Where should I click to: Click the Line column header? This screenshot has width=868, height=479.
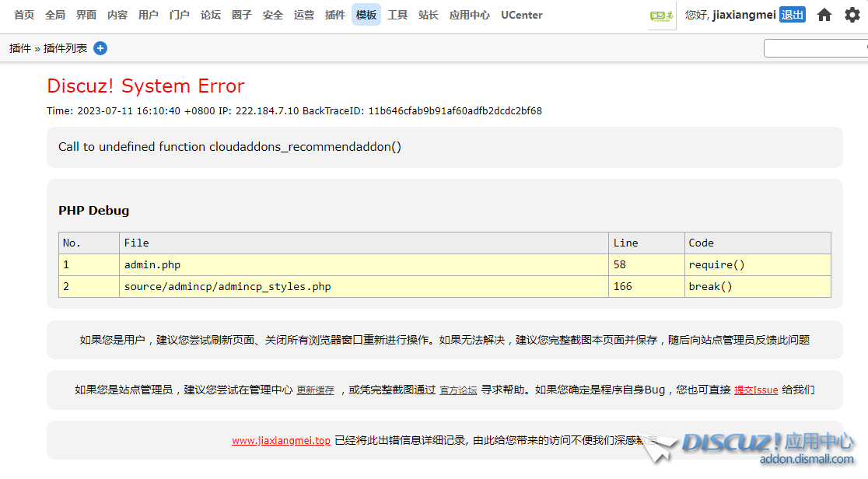[x=646, y=243]
